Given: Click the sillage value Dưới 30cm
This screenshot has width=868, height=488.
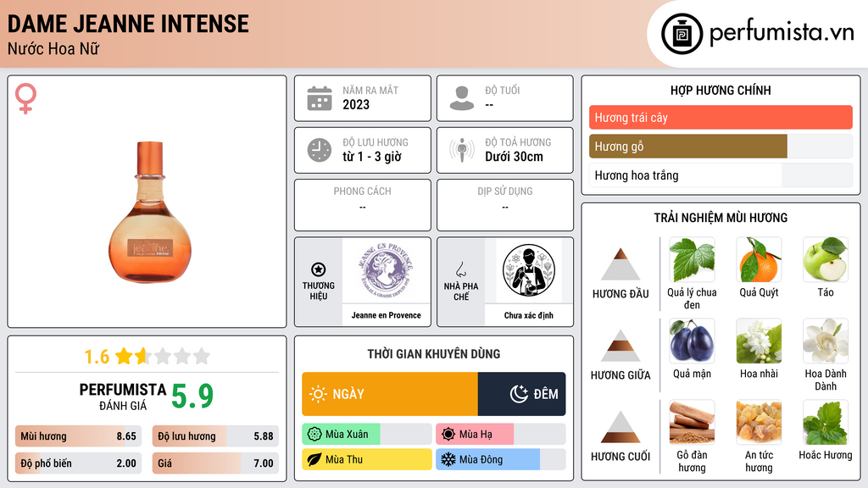Looking at the screenshot, I should 514,157.
